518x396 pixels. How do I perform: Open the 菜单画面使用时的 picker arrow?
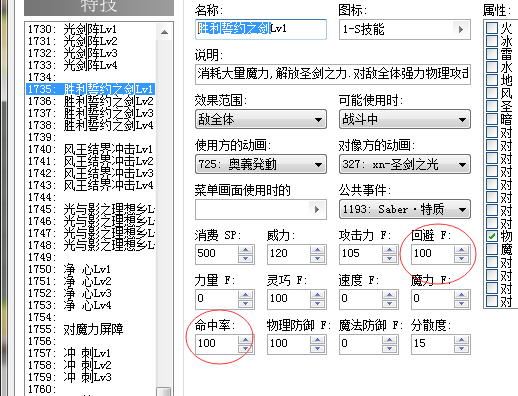click(317, 209)
